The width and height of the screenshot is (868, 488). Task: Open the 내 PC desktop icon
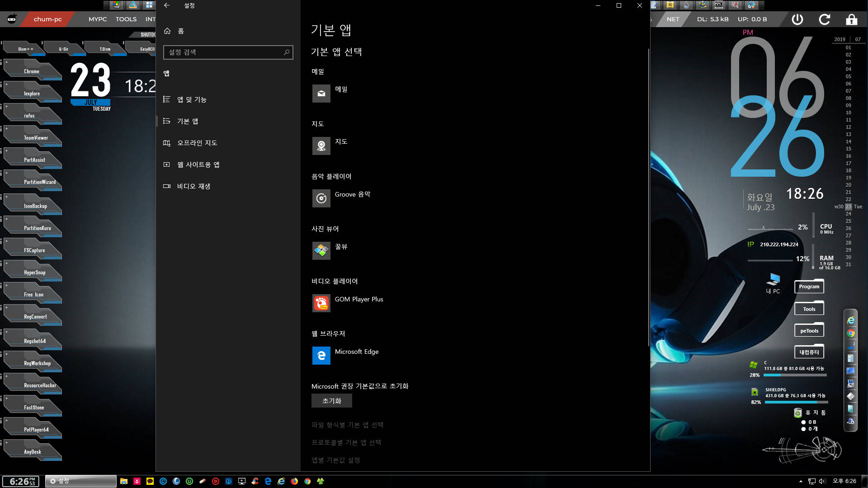pos(773,283)
